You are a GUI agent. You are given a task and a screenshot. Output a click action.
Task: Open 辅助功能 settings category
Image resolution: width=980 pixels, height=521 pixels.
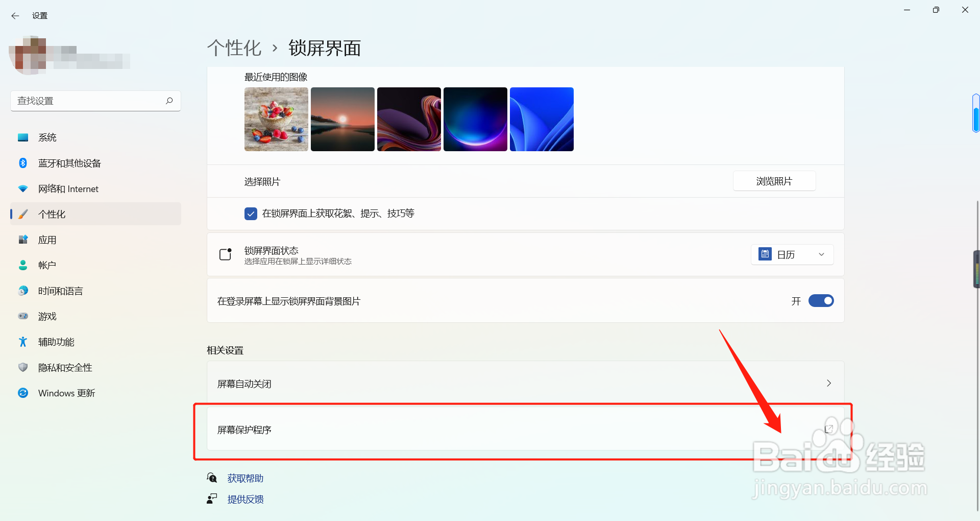pos(96,342)
